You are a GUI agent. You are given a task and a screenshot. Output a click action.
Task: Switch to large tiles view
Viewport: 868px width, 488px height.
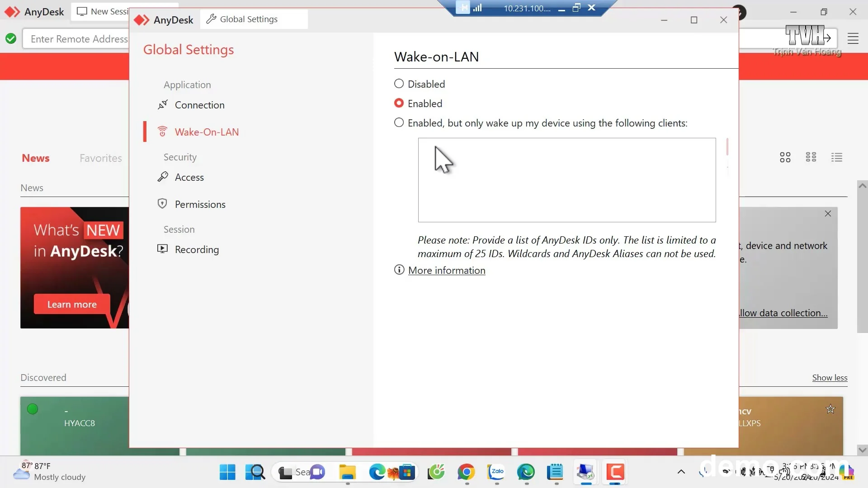coord(785,157)
